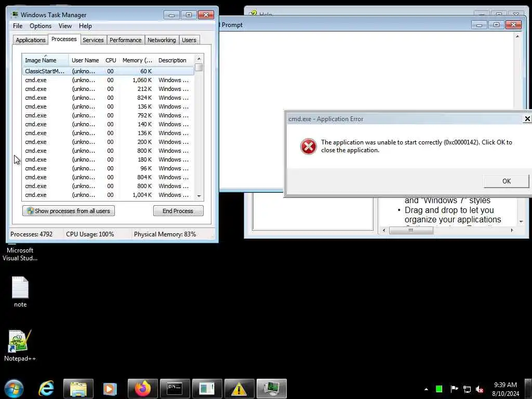532x399 pixels.
Task: Select the cmd.exe row using 1,060 K
Action: (x=108, y=80)
